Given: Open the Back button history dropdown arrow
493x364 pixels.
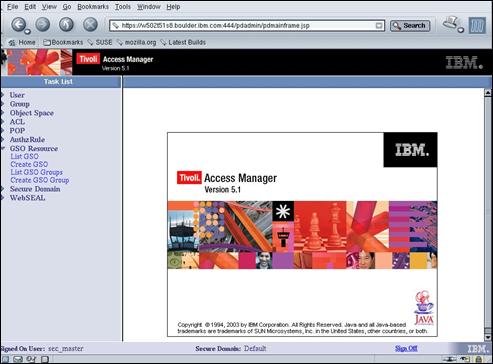Looking at the screenshot, I should tap(28, 32).
